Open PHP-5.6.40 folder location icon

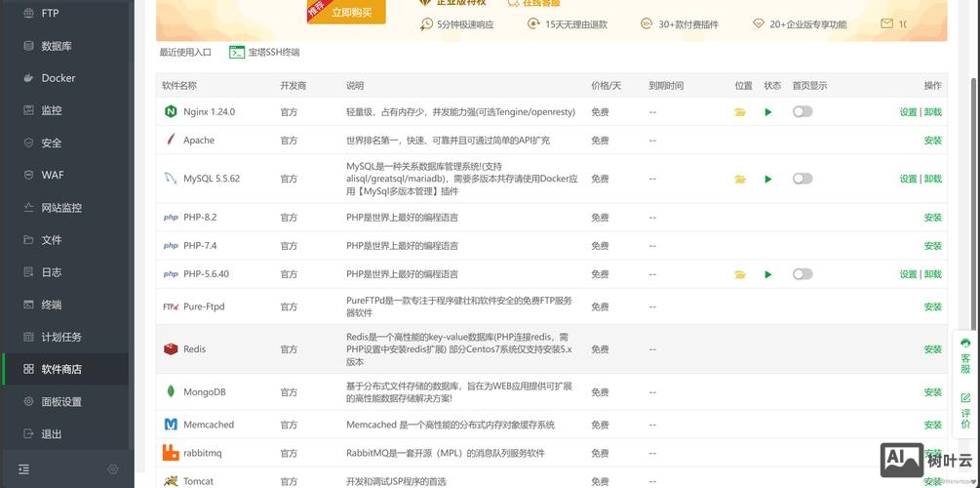[740, 274]
